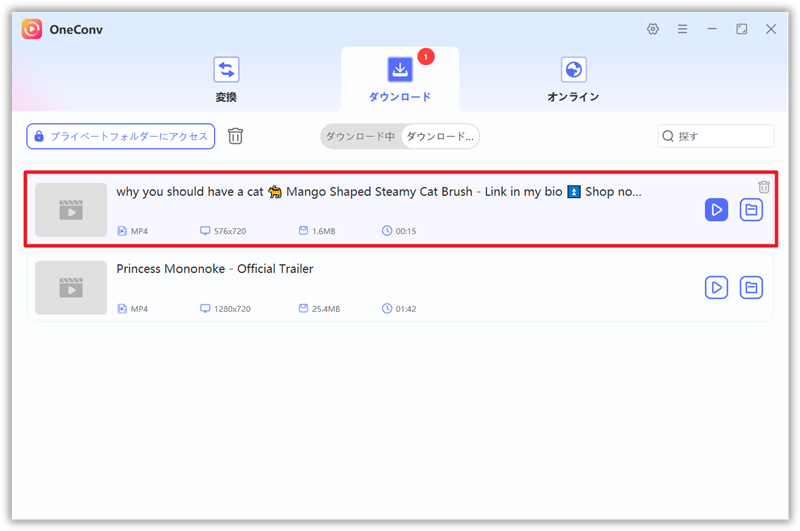Viewport: 800px width, 531px height.
Task: Click the 576x720 resolution text
Action: [x=230, y=231]
